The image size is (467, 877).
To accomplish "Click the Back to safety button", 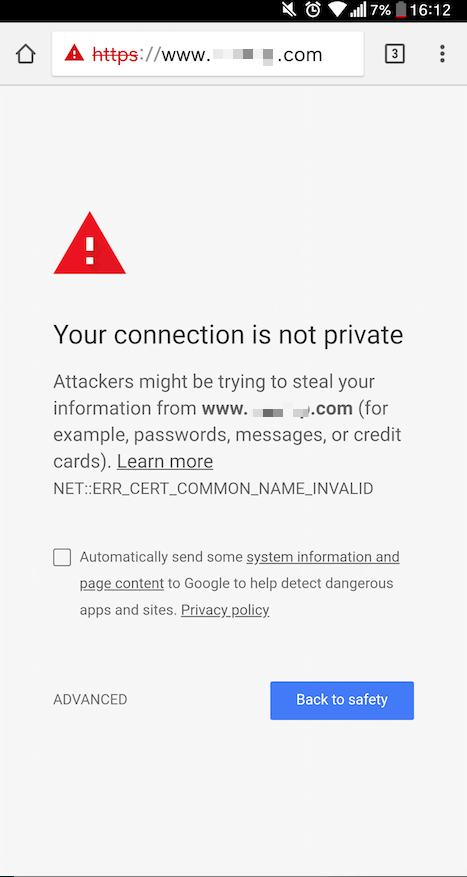I will (x=342, y=700).
